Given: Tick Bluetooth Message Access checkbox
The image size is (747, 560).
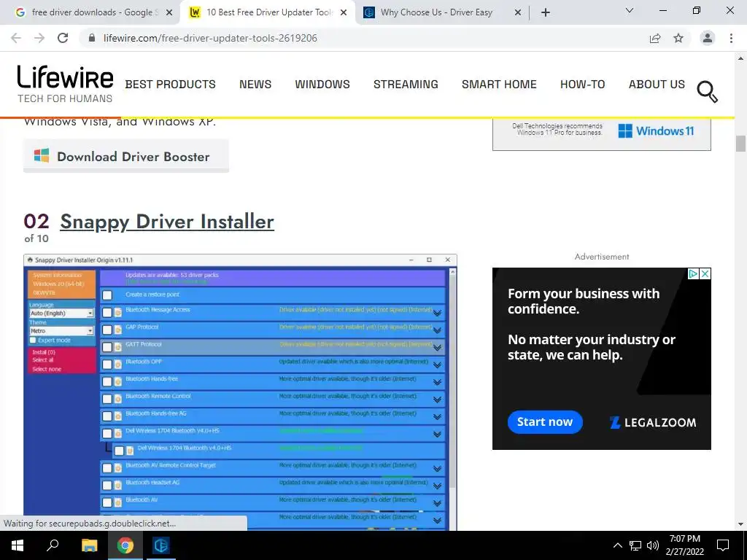Looking at the screenshot, I should click(107, 312).
